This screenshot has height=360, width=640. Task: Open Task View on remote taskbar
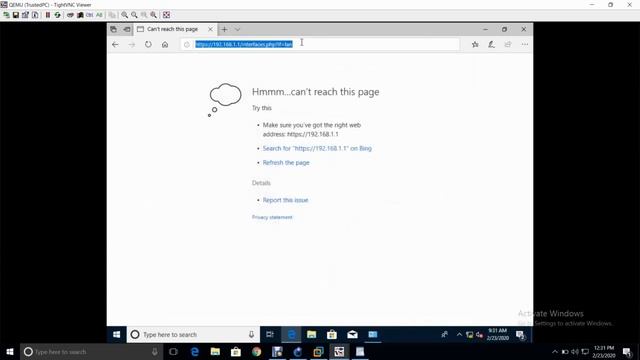tap(270, 335)
